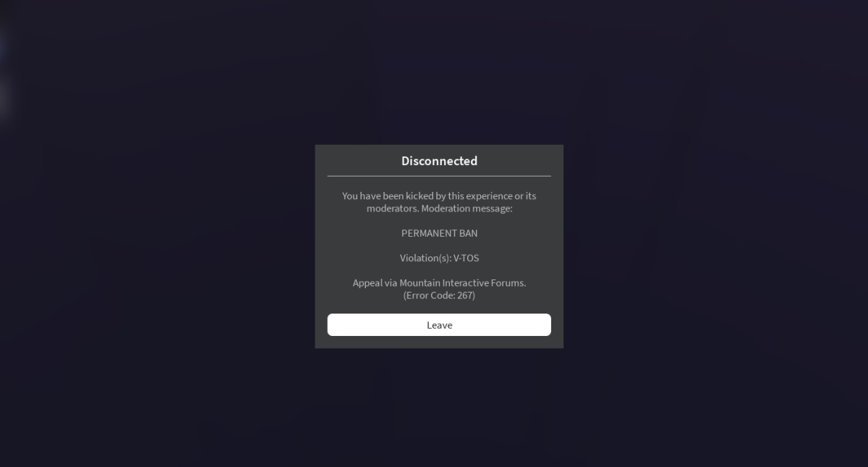Select the Disconnected dialog title
The height and width of the screenshot is (467, 868).
coord(439,161)
